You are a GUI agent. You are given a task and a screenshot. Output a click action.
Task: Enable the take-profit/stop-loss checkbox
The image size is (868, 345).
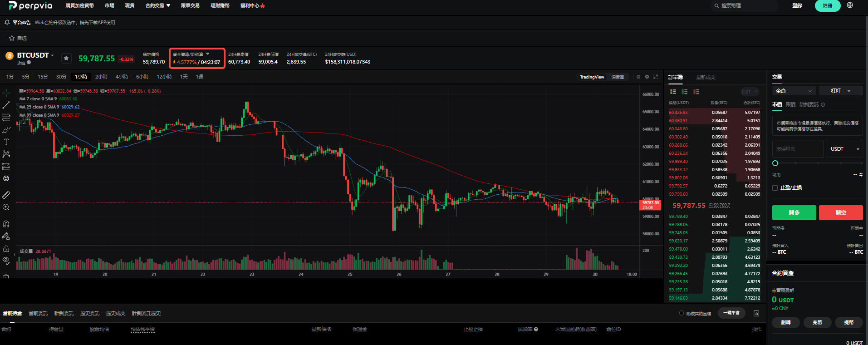775,188
